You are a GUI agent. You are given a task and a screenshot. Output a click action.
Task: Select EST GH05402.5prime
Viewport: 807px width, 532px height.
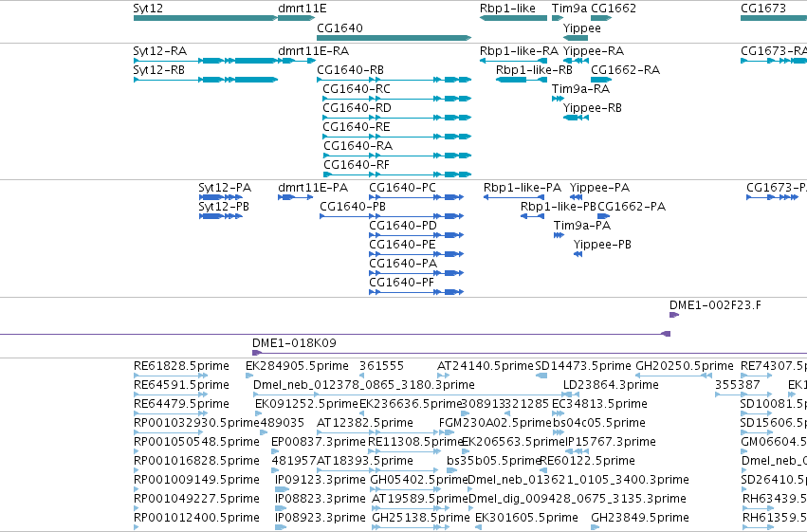click(404, 490)
